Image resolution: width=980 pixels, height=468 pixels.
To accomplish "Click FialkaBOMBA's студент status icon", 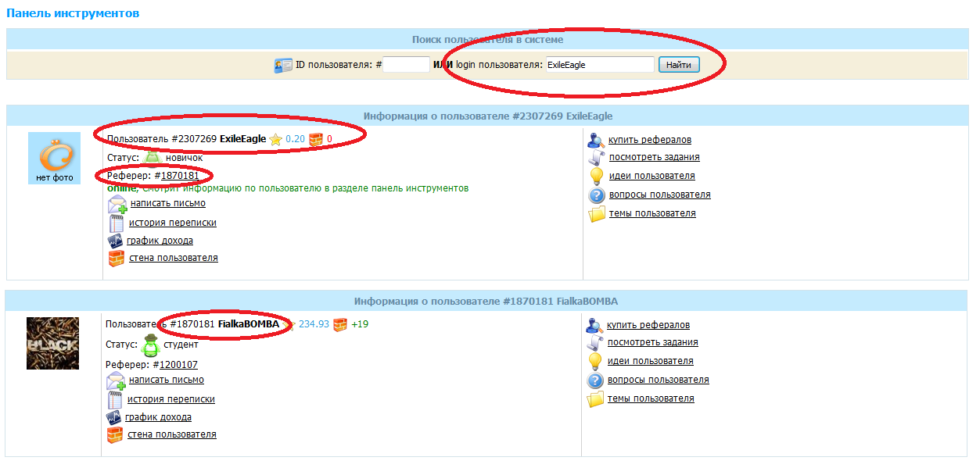I will tap(151, 344).
